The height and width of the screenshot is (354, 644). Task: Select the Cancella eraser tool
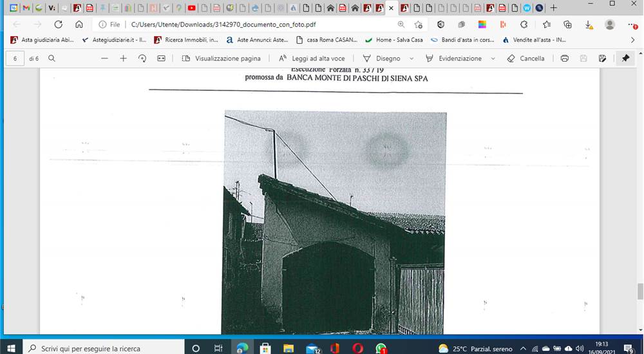pyautogui.click(x=526, y=59)
